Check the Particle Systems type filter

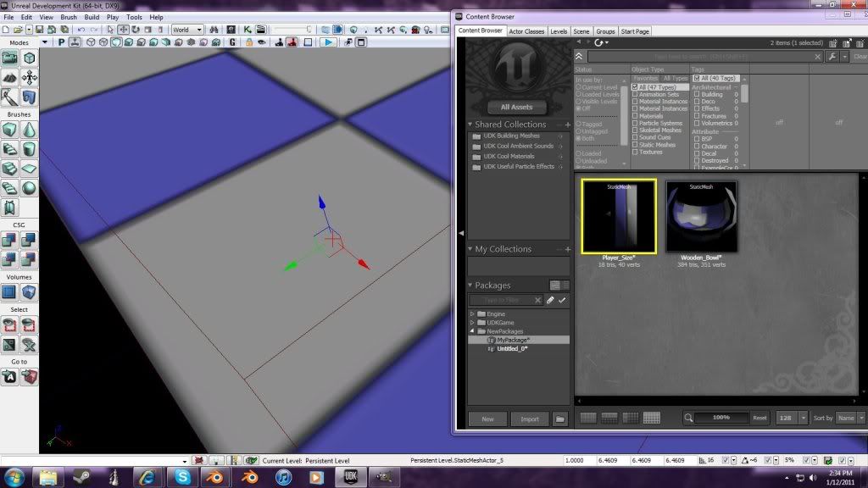pyautogui.click(x=635, y=124)
